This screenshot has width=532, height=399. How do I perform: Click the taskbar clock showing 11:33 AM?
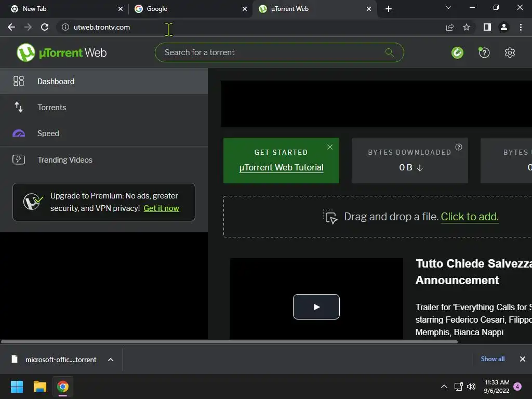(497, 387)
